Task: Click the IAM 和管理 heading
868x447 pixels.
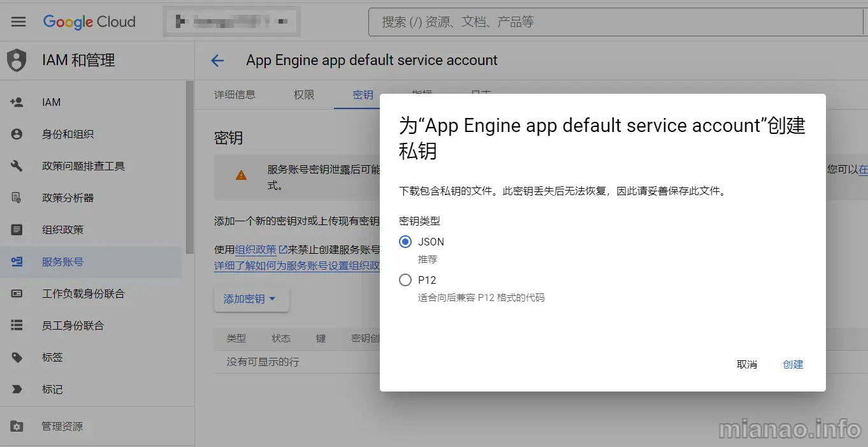Action: [78, 61]
